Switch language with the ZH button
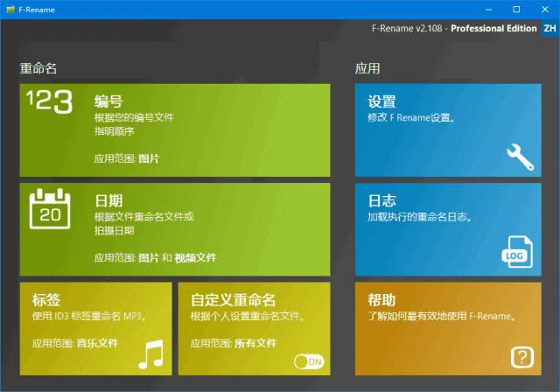 pyautogui.click(x=550, y=28)
